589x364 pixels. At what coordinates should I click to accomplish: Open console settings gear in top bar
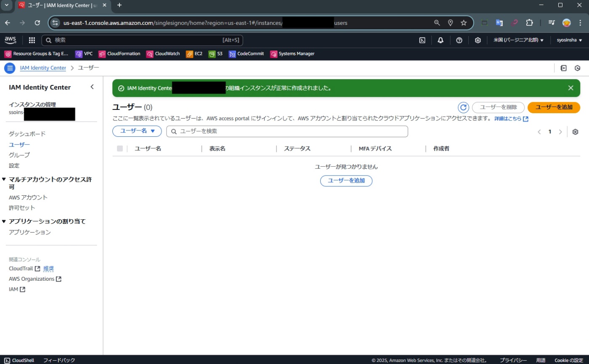pyautogui.click(x=478, y=40)
